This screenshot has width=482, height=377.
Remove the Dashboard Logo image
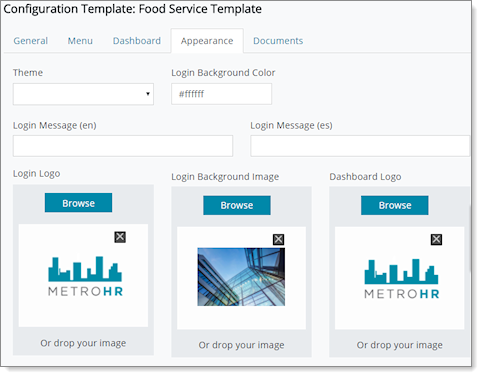point(436,239)
